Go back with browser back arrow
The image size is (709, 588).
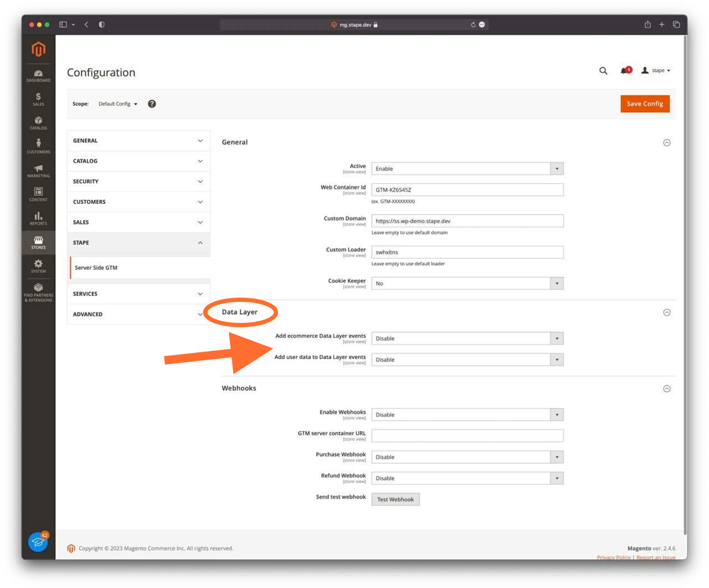[x=86, y=24]
